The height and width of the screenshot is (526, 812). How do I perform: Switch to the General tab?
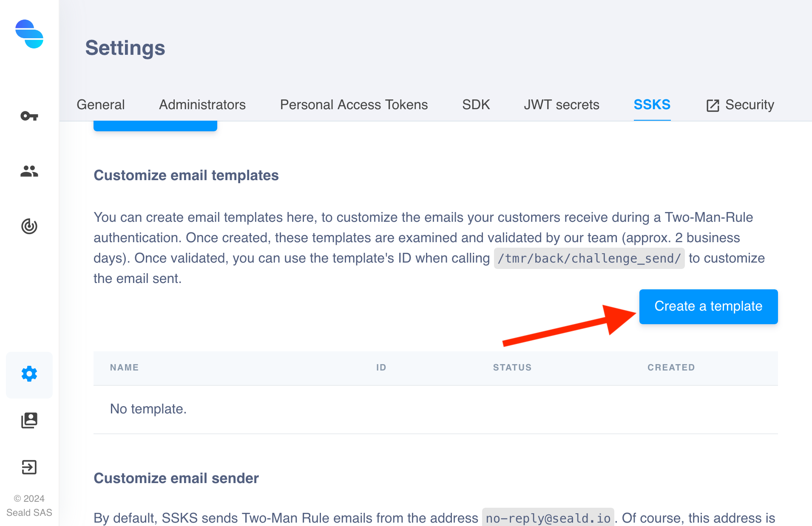tap(101, 105)
